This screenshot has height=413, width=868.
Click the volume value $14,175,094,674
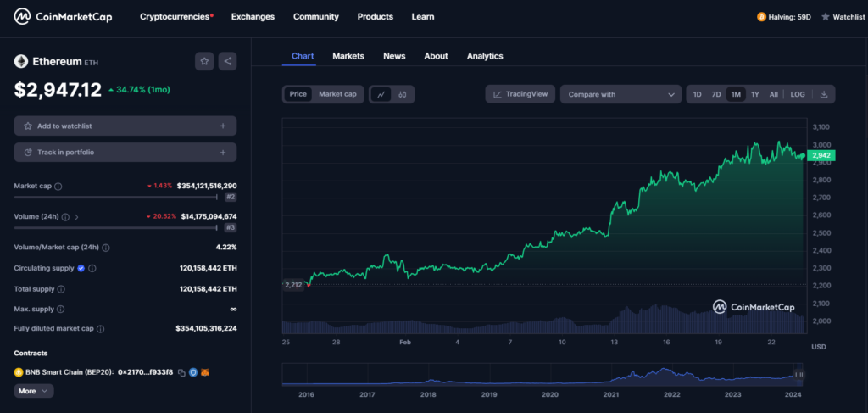[x=209, y=216]
